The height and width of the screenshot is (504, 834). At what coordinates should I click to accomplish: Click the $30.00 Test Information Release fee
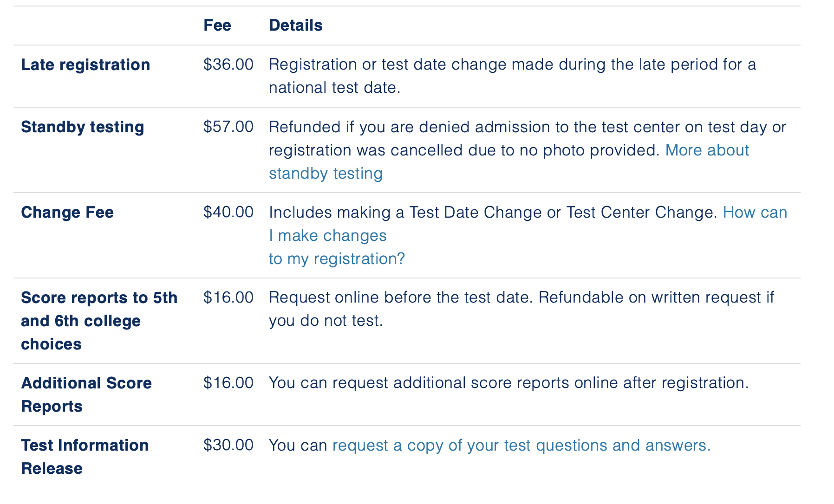click(x=228, y=445)
